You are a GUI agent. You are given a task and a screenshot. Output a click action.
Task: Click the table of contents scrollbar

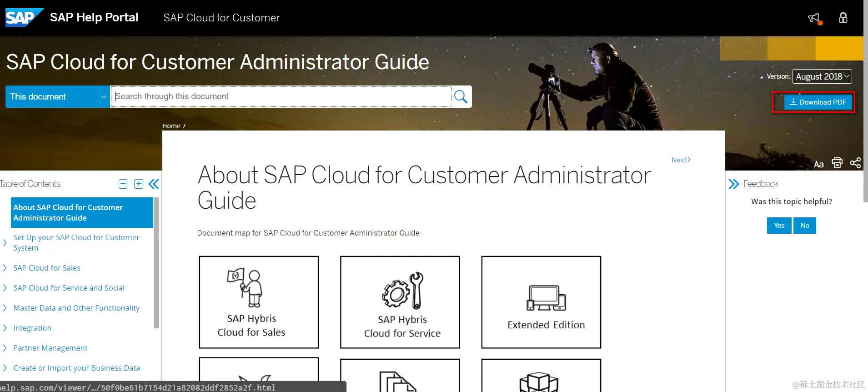pyautogui.click(x=156, y=263)
